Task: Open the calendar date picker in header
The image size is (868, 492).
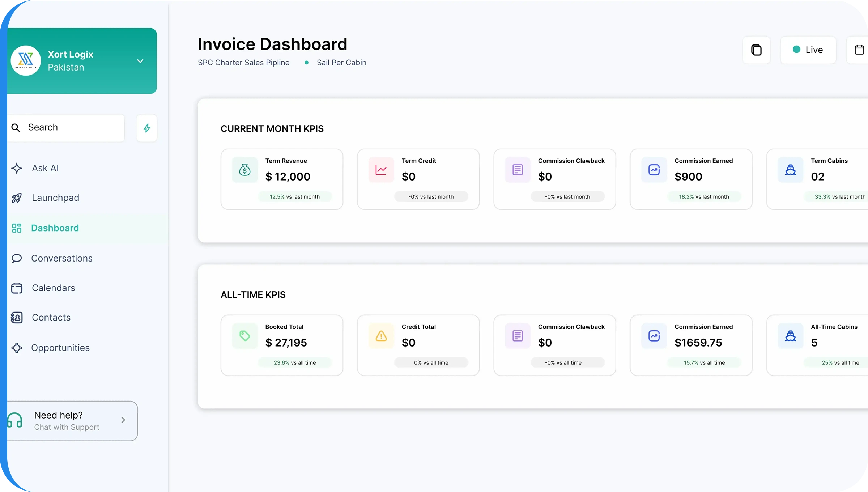Action: tap(859, 50)
